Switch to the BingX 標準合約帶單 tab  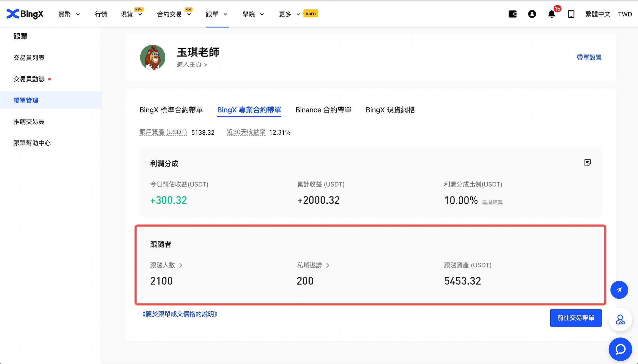(171, 110)
